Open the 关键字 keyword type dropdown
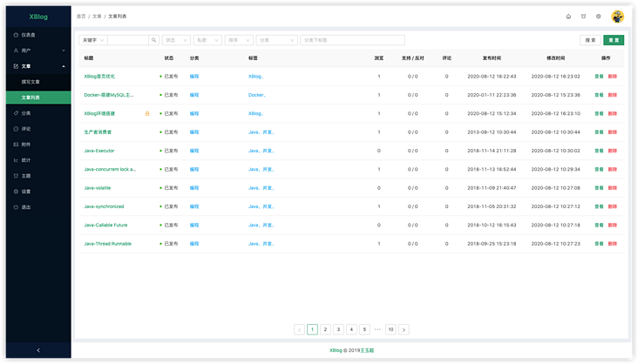 (x=93, y=40)
